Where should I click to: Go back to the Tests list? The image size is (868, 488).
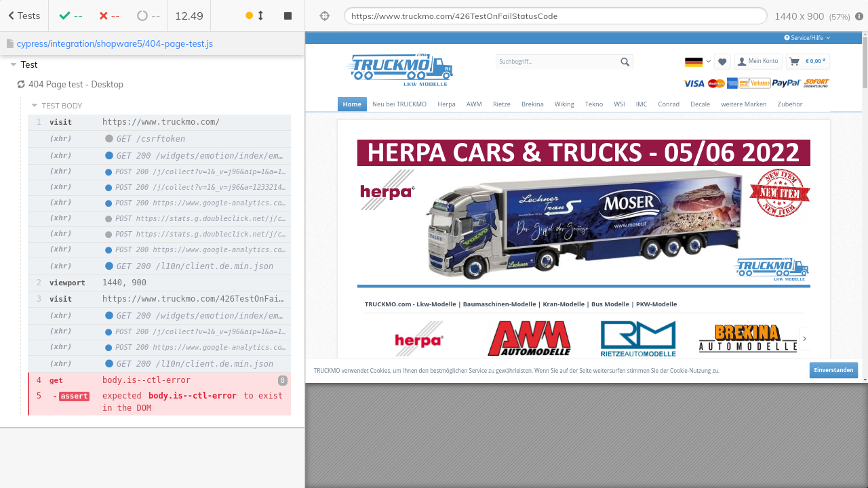(x=24, y=16)
